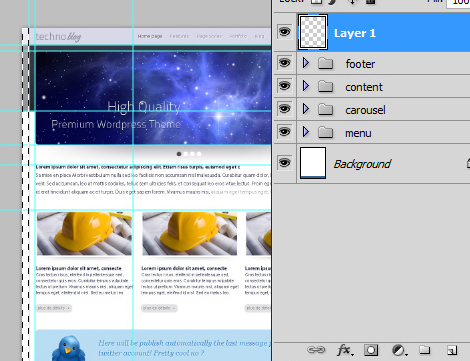Click the first dark carousel pagination dot
Image resolution: width=470 pixels, height=361 pixels.
tap(179, 154)
